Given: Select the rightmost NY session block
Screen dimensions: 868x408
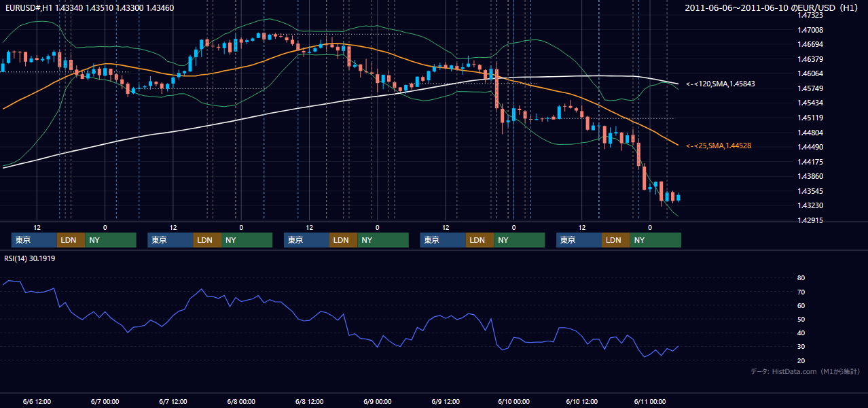Looking at the screenshot, I should tap(655, 240).
